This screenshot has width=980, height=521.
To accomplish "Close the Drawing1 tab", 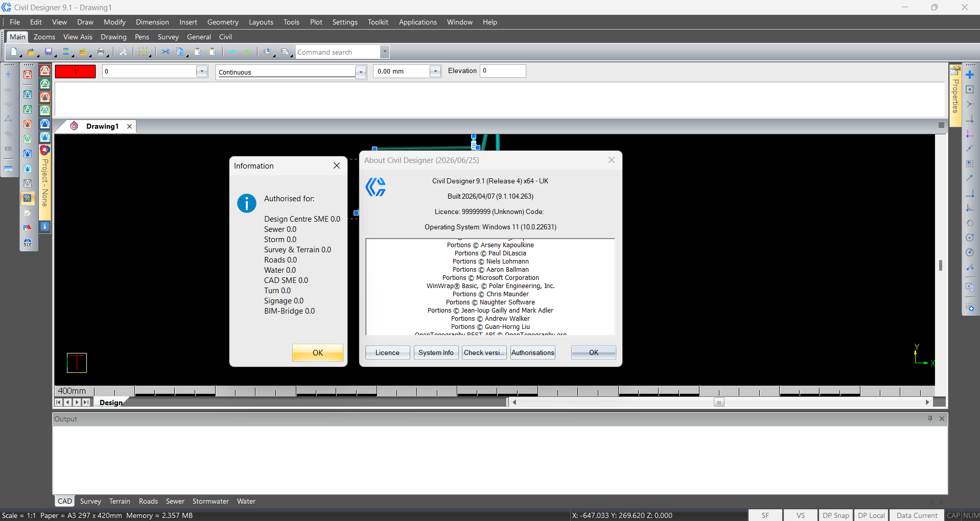I will coord(130,126).
